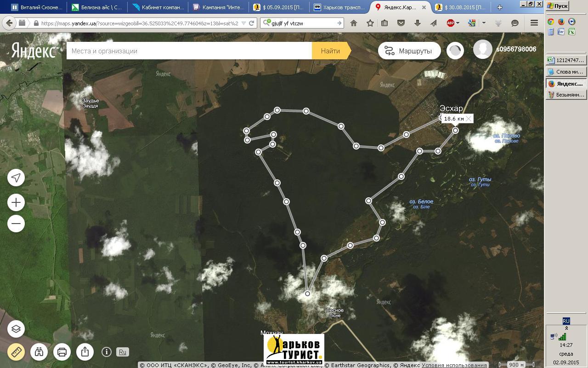
Task: Open panoramas with the binoculars icon
Action: coord(39,352)
